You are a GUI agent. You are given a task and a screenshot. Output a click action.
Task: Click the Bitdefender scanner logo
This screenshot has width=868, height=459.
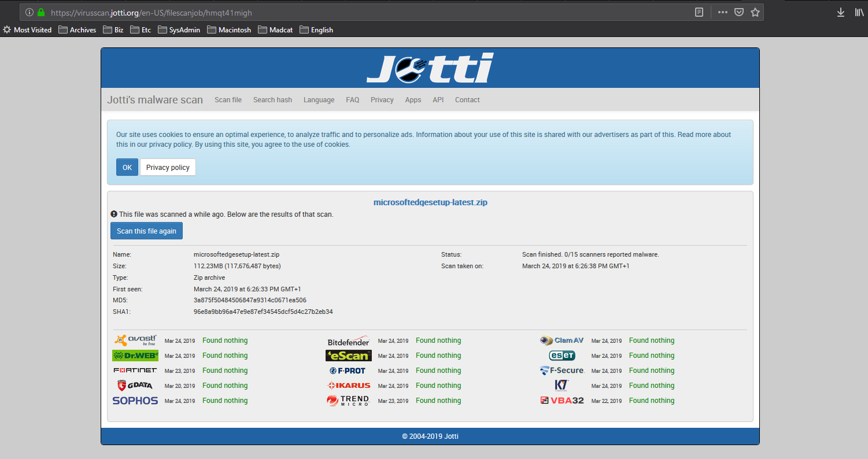349,340
